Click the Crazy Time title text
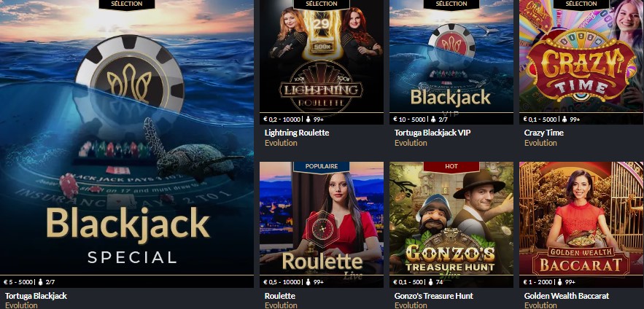Viewport: 644px width, 309px height. click(x=544, y=133)
